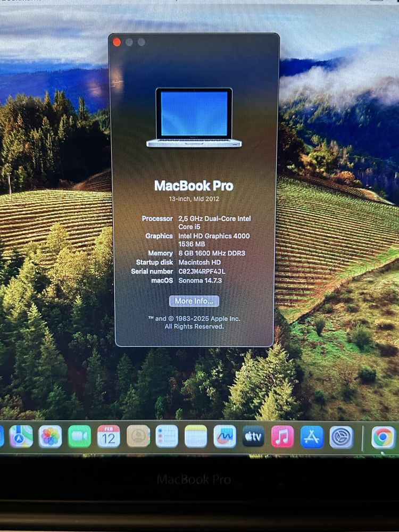The width and height of the screenshot is (399, 532).
Task: Close the About This Mac window
Action: click(117, 42)
